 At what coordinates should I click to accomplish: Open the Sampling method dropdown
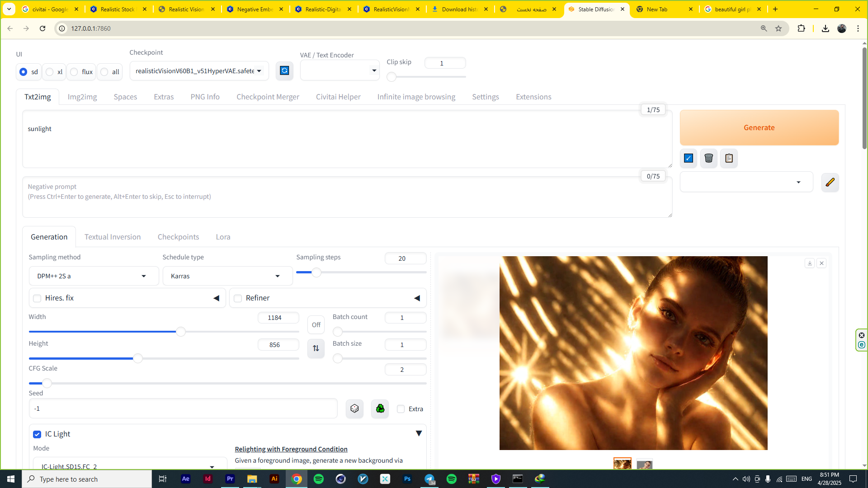click(x=94, y=276)
